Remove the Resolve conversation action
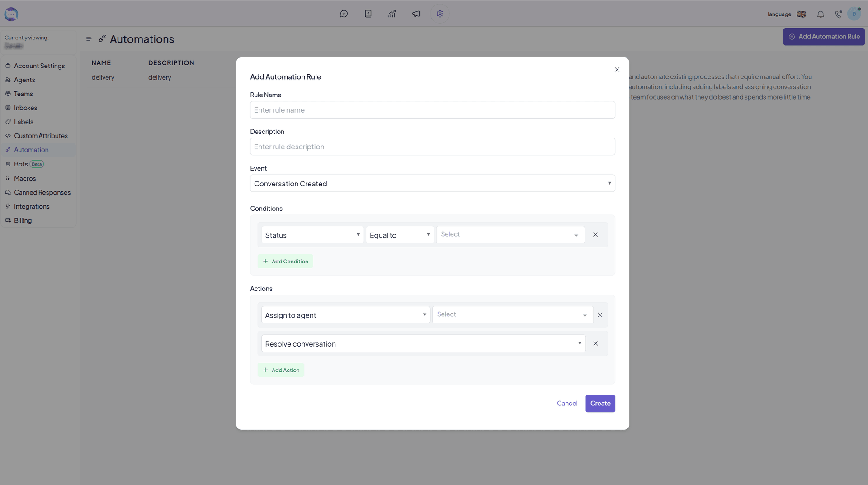This screenshot has height=485, width=868. click(596, 343)
